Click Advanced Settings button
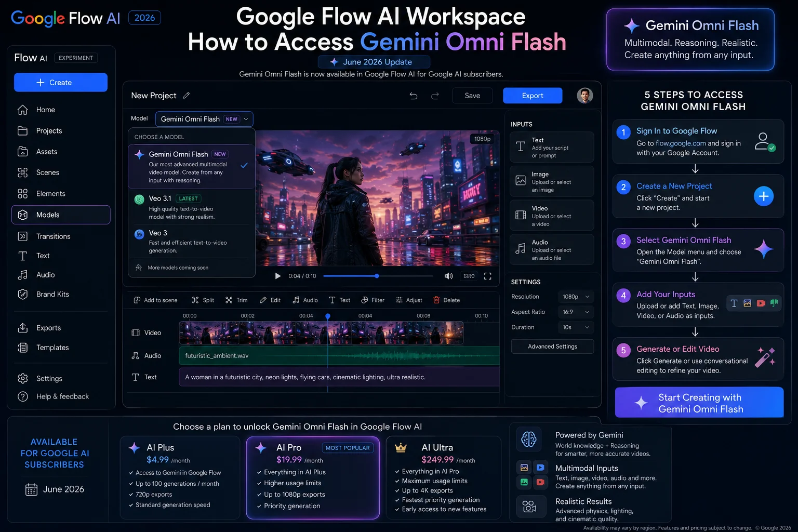798x532 pixels. click(x=552, y=347)
